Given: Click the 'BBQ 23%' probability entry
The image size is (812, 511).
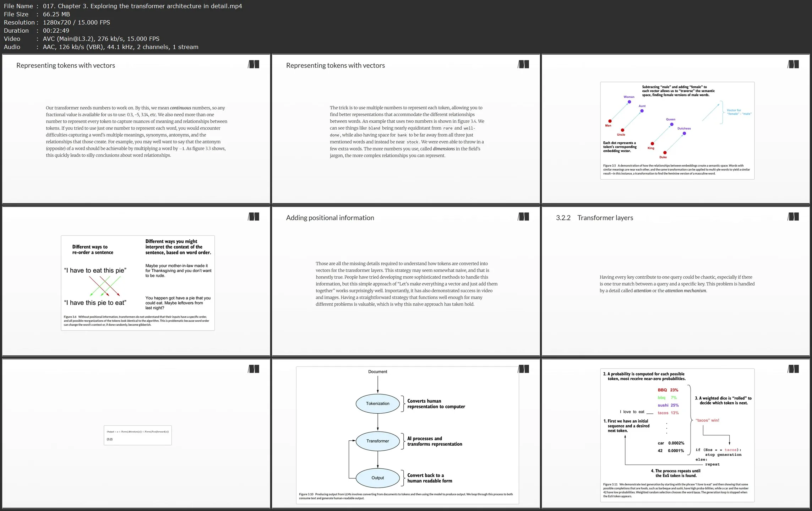Looking at the screenshot, I should click(668, 390).
